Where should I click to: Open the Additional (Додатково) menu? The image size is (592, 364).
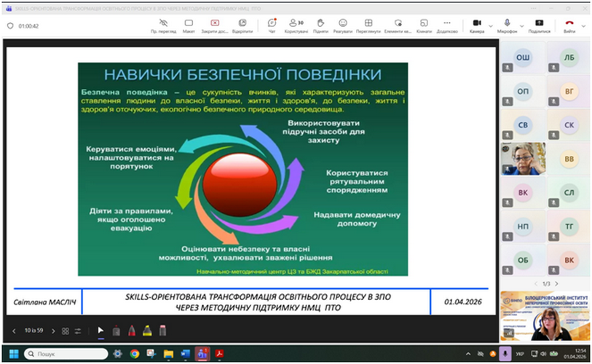(446, 25)
